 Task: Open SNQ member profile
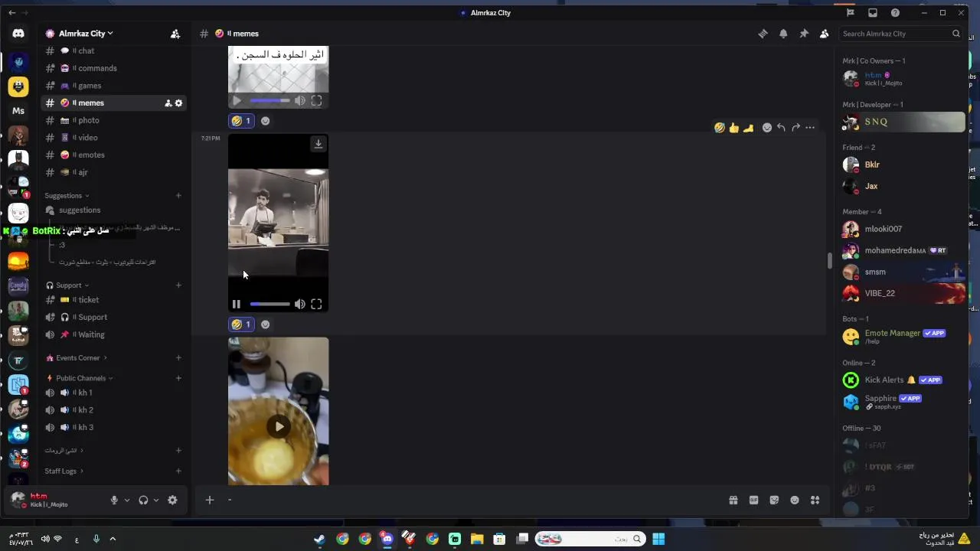[903, 122]
